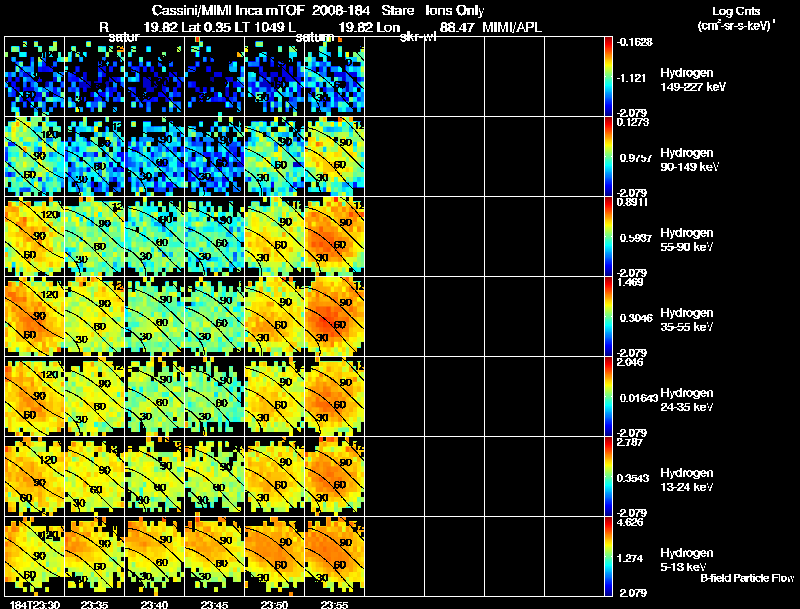Select the '0.01643' color scale value
The width and height of the screenshot is (800, 609).
pos(638,398)
